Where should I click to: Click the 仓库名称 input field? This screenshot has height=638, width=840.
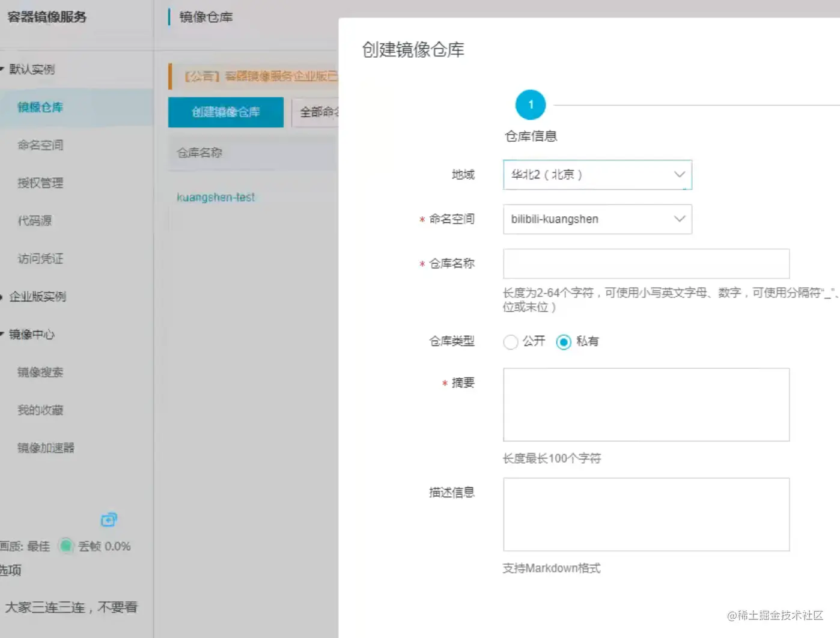(646, 264)
